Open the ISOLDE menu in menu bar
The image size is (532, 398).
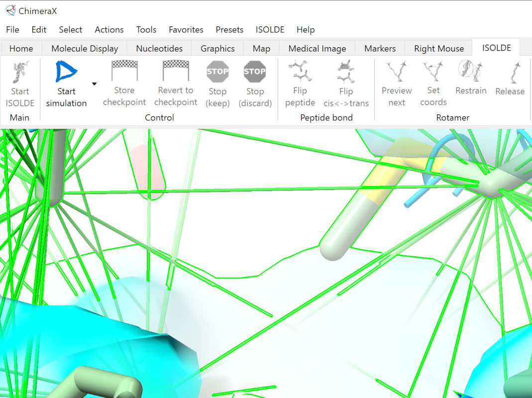(x=270, y=30)
